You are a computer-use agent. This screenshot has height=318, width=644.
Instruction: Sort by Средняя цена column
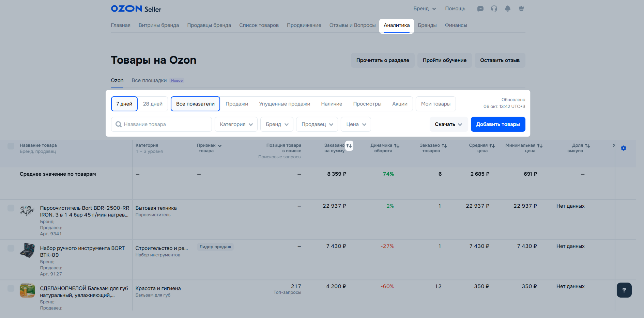pos(492,146)
